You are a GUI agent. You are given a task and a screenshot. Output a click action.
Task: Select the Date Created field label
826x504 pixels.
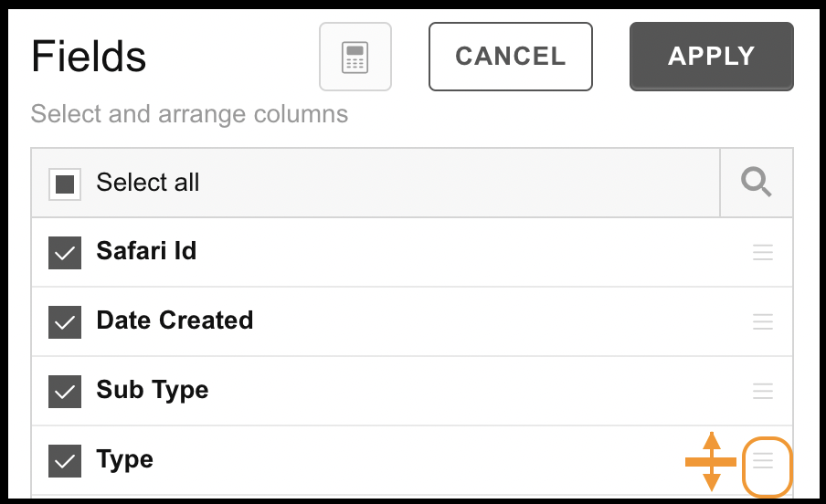coord(175,320)
